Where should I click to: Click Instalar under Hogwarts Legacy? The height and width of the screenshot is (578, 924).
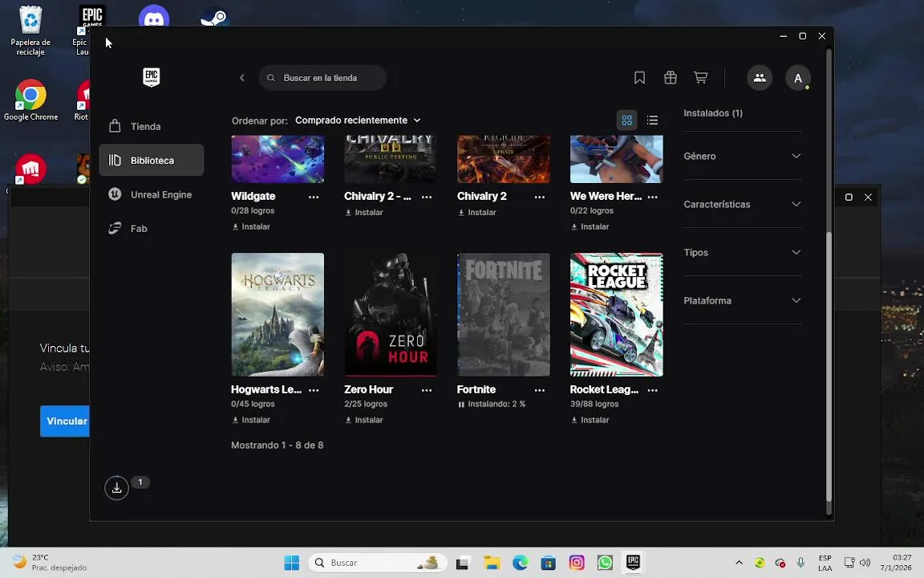point(251,420)
